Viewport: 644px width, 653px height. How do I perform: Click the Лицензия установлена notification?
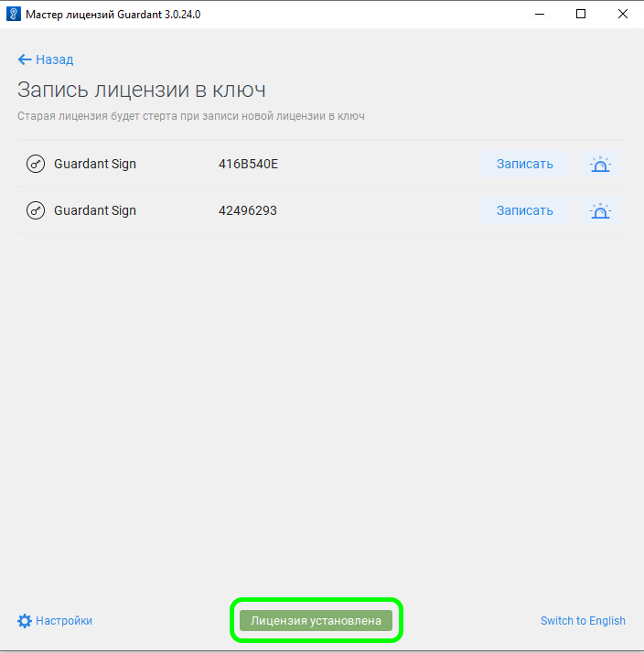316,620
